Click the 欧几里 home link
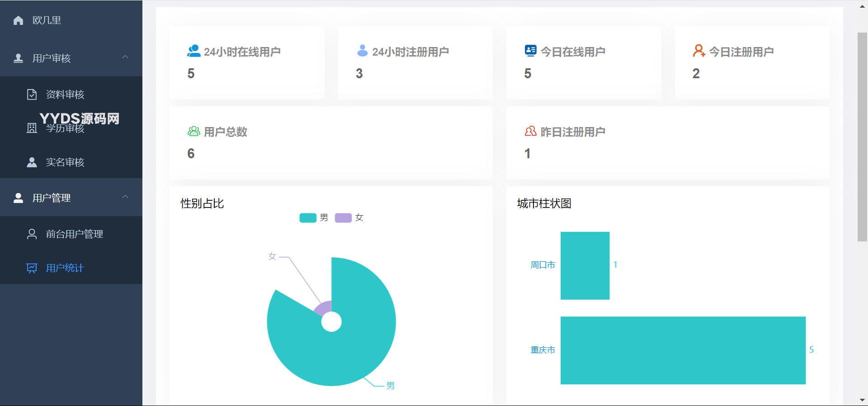 pos(47,20)
